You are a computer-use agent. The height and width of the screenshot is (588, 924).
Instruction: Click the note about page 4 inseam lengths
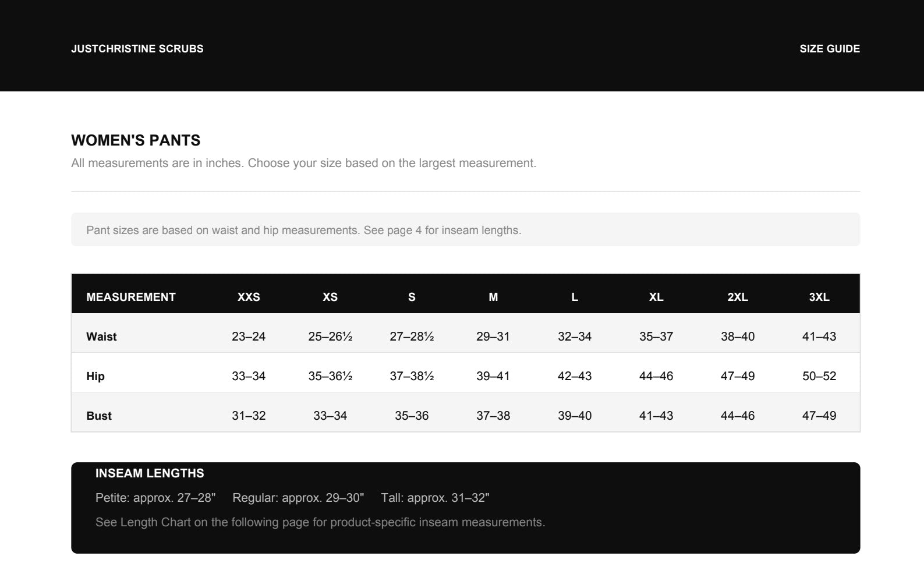[303, 230]
